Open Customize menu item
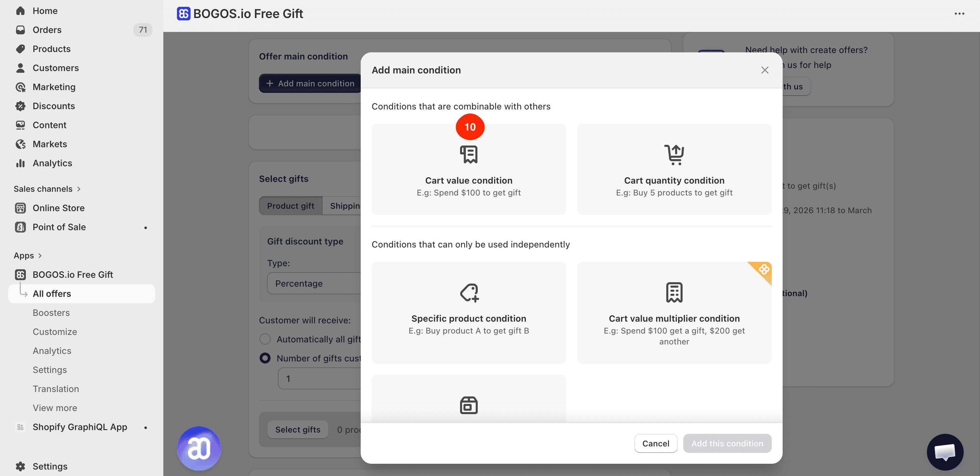The width and height of the screenshot is (980, 476). [x=55, y=331]
